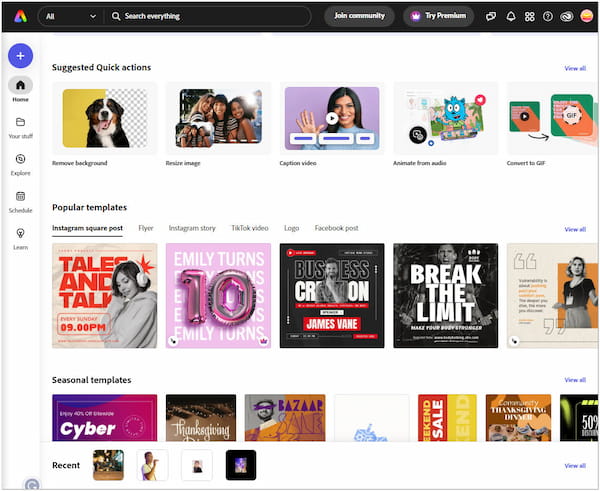Select the Instagram story tab
The image size is (600, 491).
click(192, 228)
